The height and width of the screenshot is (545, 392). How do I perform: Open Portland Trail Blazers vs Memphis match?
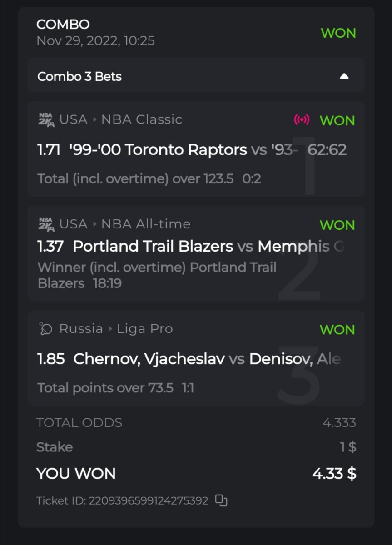[x=191, y=246]
